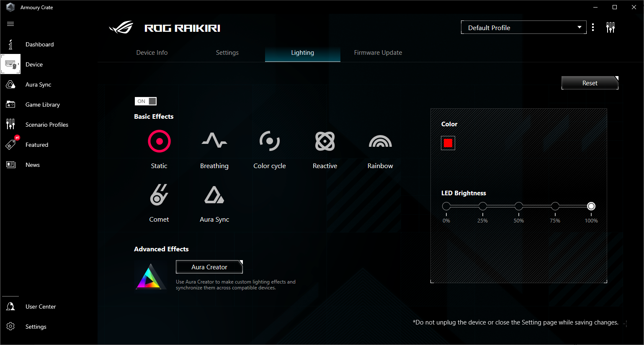Set LED brightness to 50%

pyautogui.click(x=519, y=206)
